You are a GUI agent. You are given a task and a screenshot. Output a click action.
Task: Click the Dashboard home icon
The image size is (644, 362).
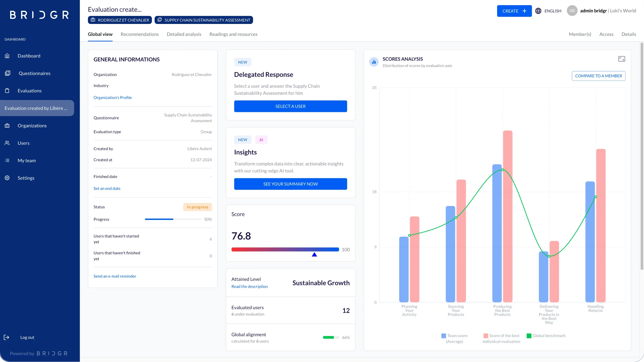(x=7, y=56)
